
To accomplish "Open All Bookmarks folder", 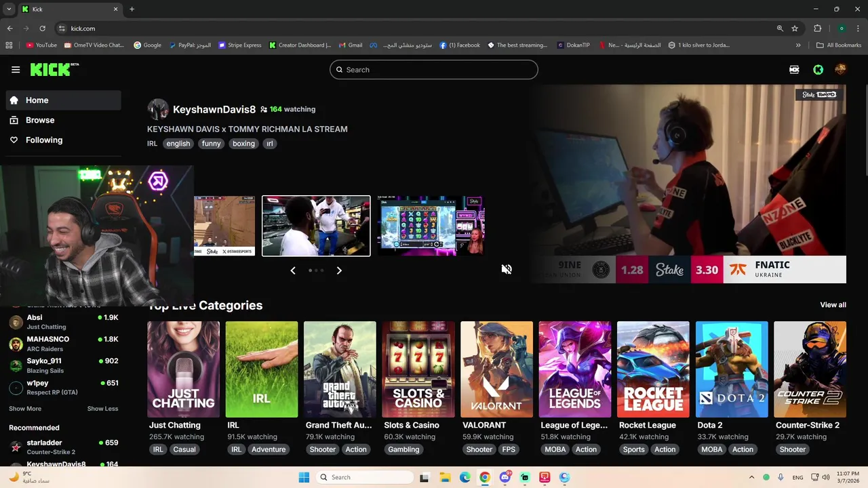I will [839, 45].
